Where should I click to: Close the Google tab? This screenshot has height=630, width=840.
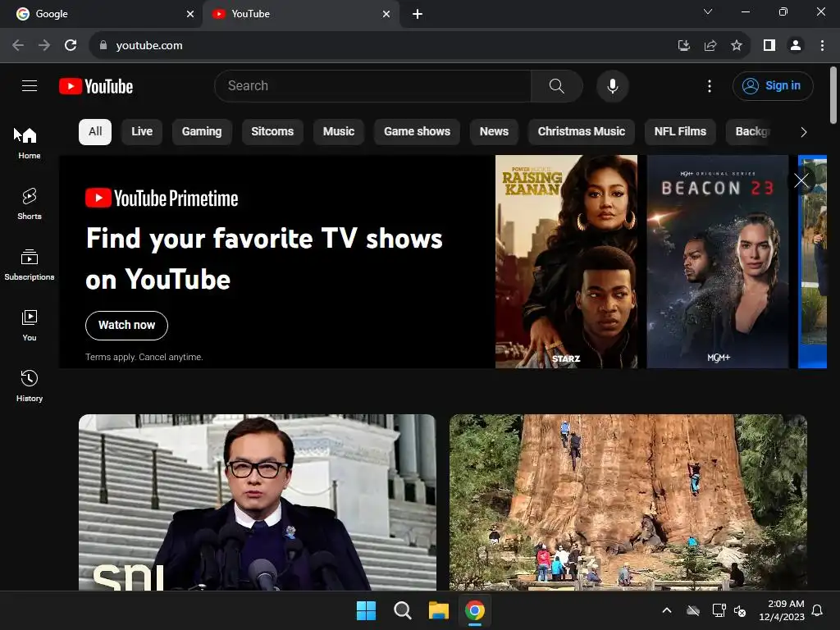[190, 14]
